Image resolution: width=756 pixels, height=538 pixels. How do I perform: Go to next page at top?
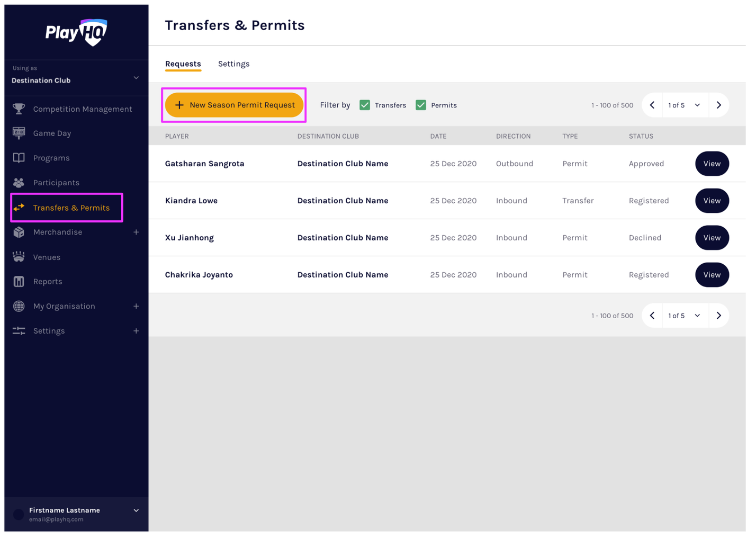[718, 105]
